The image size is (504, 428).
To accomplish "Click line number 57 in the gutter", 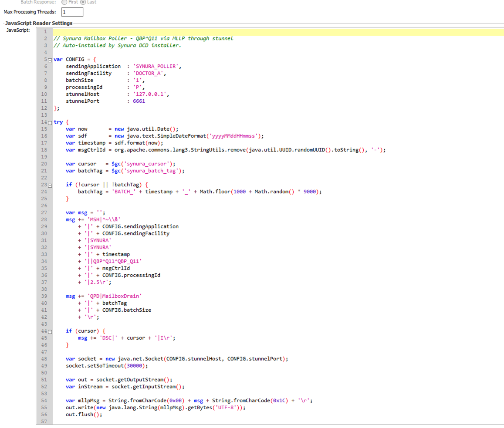I will point(44,421).
